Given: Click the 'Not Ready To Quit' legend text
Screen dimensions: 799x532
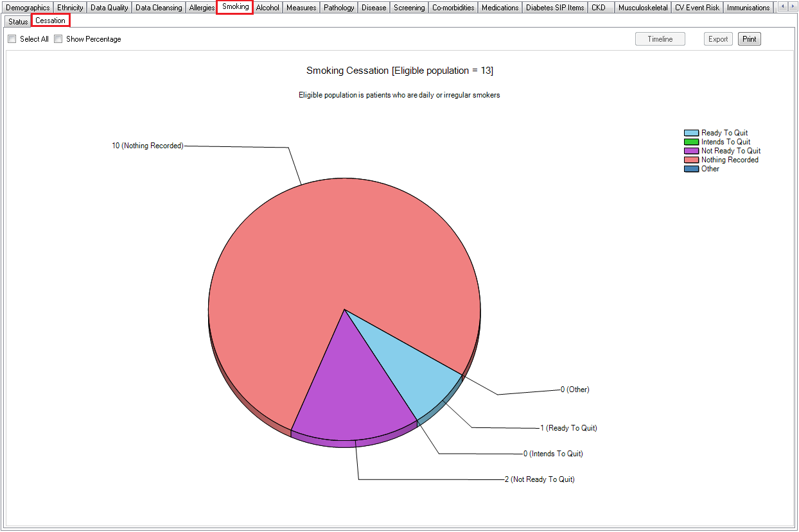Looking at the screenshot, I should coord(731,151).
